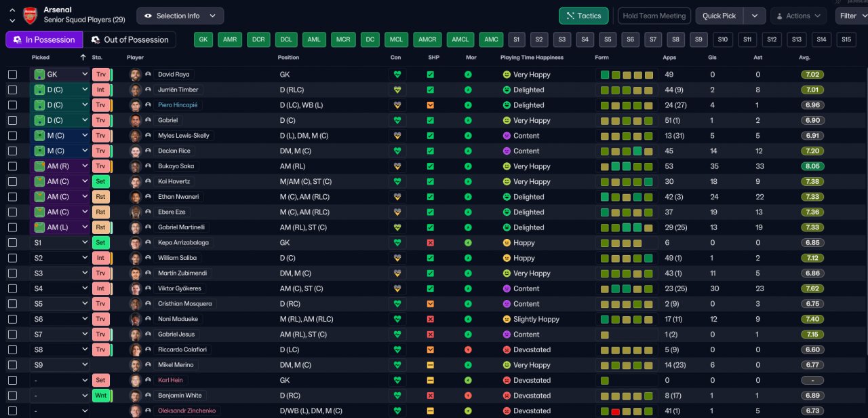Click the Trv status badge for Gabriel
The height and width of the screenshot is (418, 868).
[x=100, y=120]
